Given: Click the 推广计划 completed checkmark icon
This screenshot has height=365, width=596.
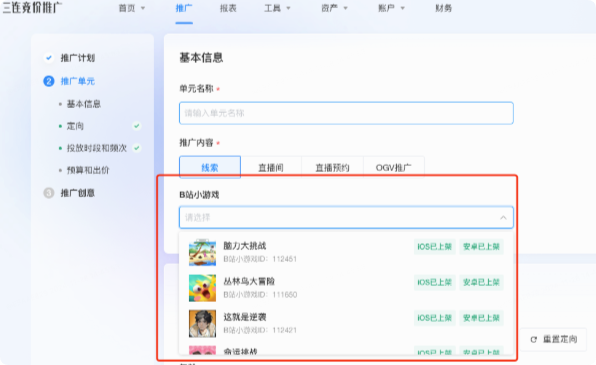Looking at the screenshot, I should tap(49, 58).
